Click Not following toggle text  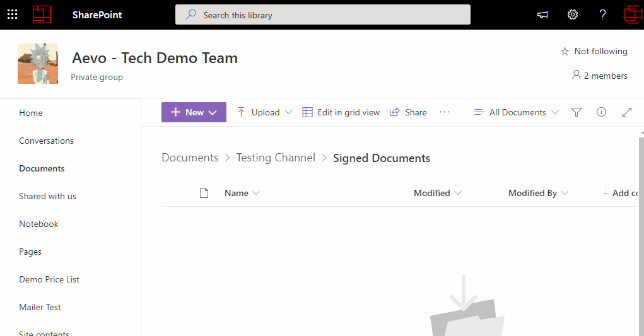pos(600,51)
